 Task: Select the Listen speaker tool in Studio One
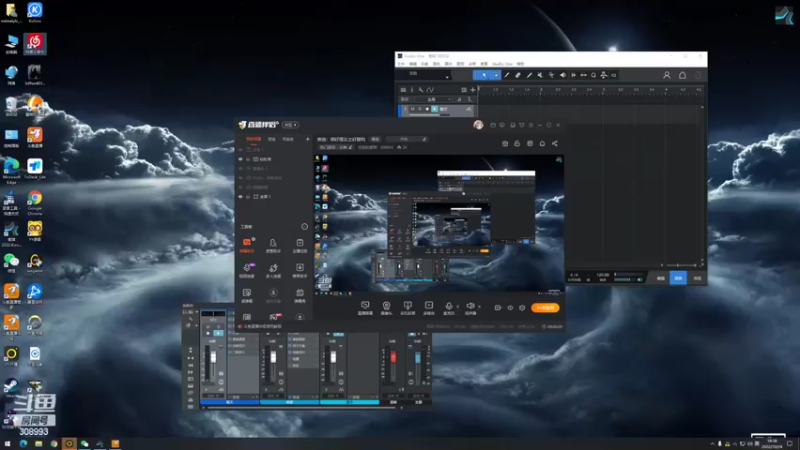pyautogui.click(x=563, y=75)
